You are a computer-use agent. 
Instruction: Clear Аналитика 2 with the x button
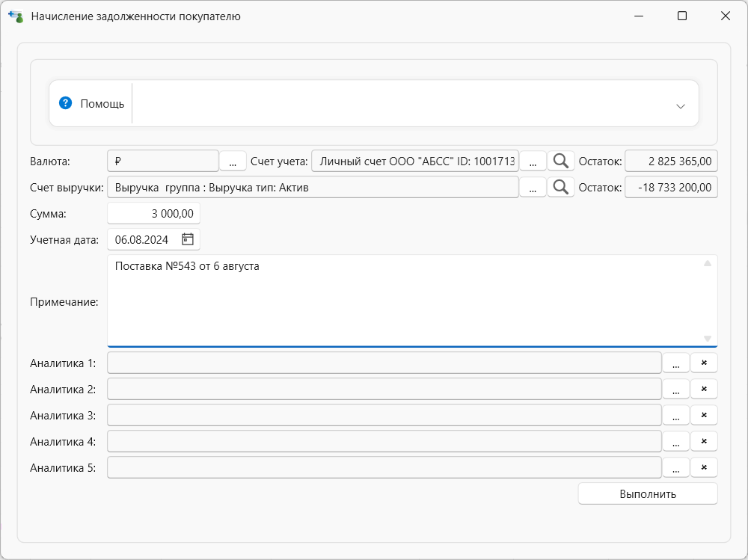click(x=704, y=390)
